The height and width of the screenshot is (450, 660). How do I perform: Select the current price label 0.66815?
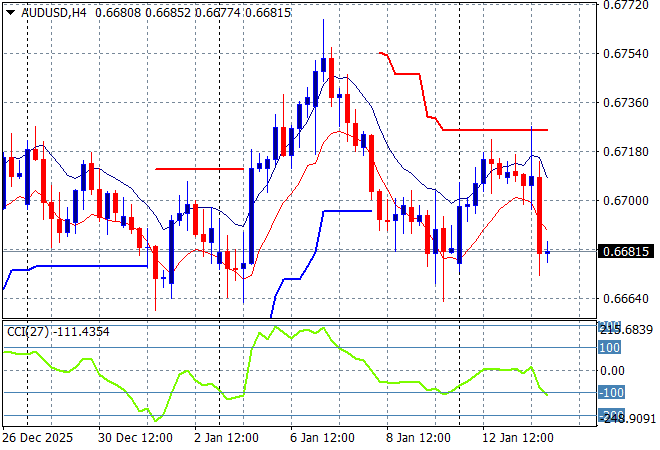point(627,251)
